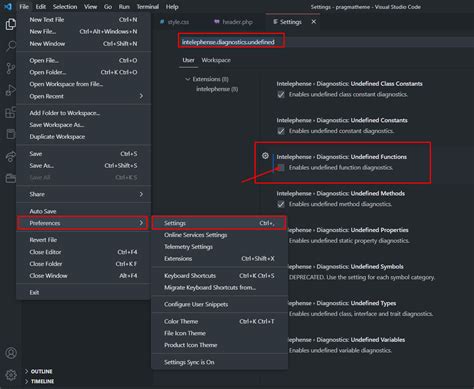
Task: Open the Search view in activity bar
Action: pos(10,46)
